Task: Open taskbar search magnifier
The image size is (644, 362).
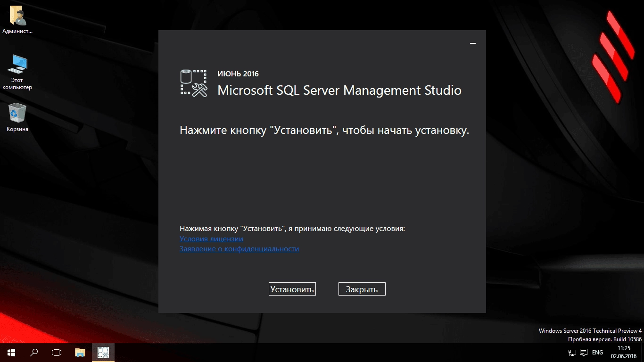Action: pos(34,352)
